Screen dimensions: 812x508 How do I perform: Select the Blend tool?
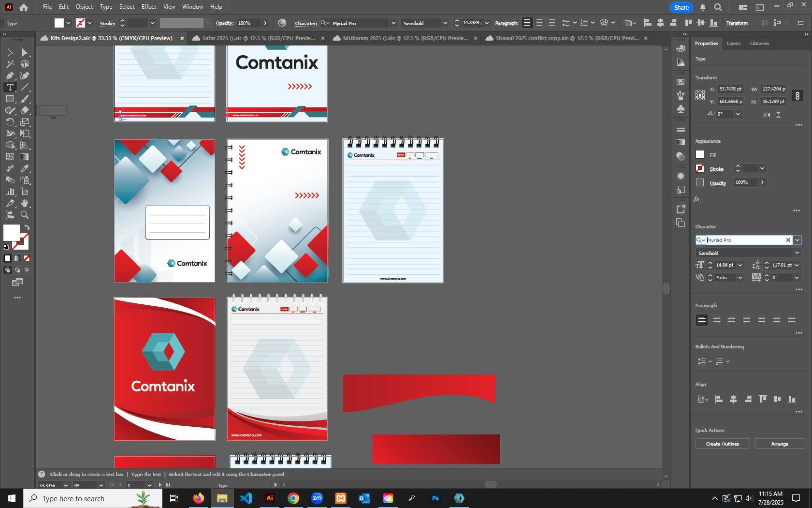pos(10,180)
